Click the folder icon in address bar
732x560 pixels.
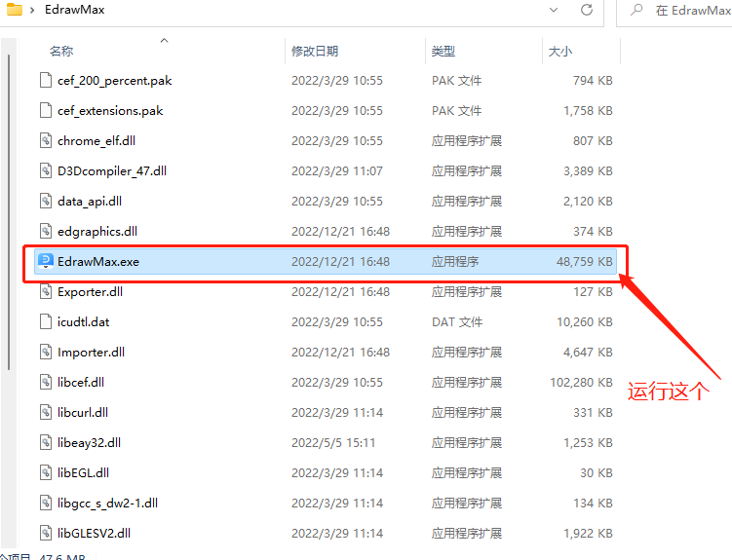coord(14,10)
